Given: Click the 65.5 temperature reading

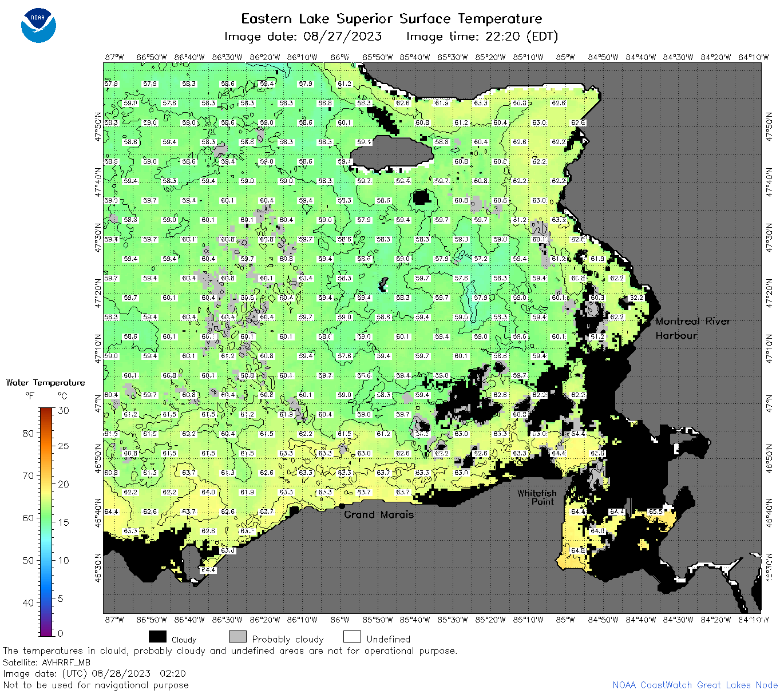Looking at the screenshot, I should click(656, 511).
